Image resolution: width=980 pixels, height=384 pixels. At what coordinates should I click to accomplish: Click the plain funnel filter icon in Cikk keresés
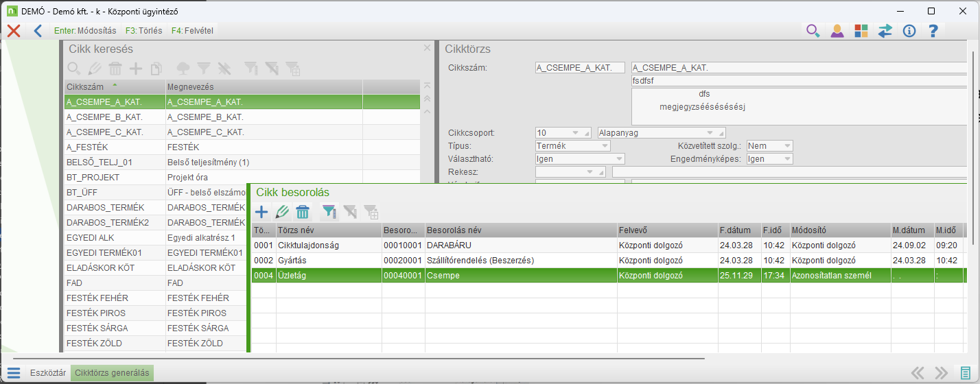click(x=203, y=68)
